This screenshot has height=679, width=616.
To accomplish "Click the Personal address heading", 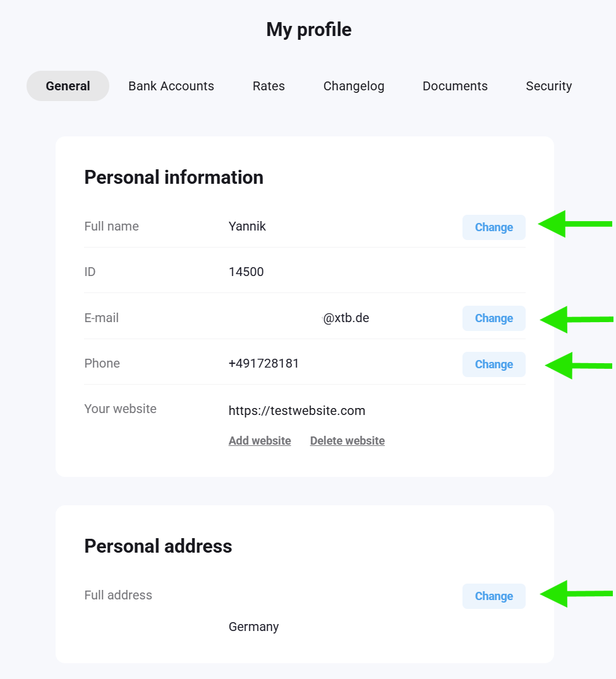I will point(158,546).
